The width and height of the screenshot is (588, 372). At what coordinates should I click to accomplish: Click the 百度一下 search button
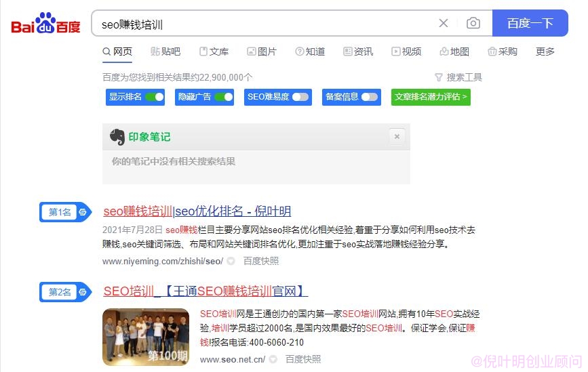click(530, 23)
